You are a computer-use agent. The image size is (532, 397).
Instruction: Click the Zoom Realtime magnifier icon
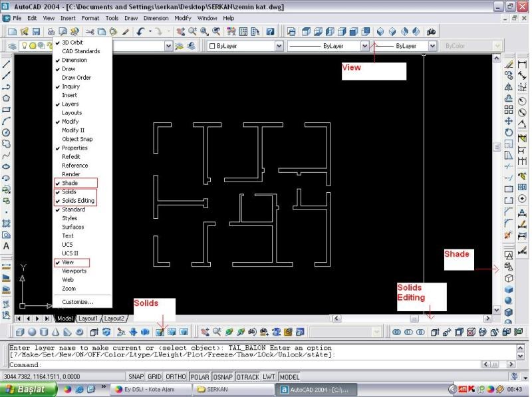[x=193, y=31]
